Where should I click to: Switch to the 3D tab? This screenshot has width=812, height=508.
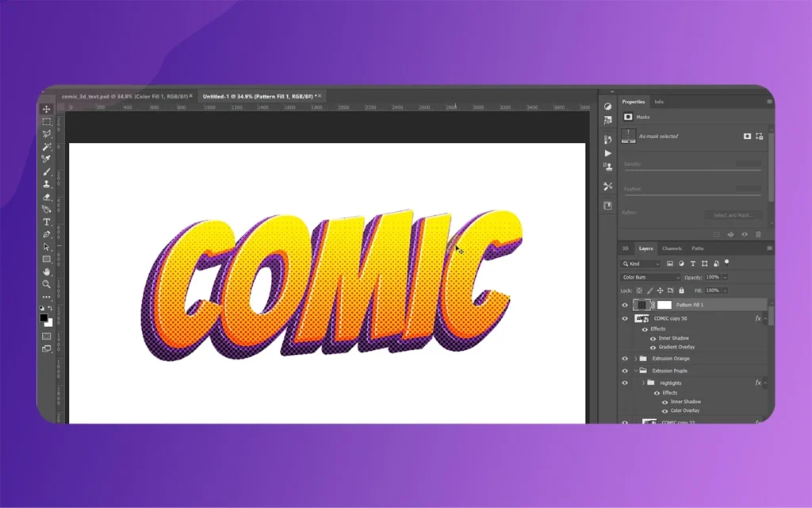[x=625, y=248]
